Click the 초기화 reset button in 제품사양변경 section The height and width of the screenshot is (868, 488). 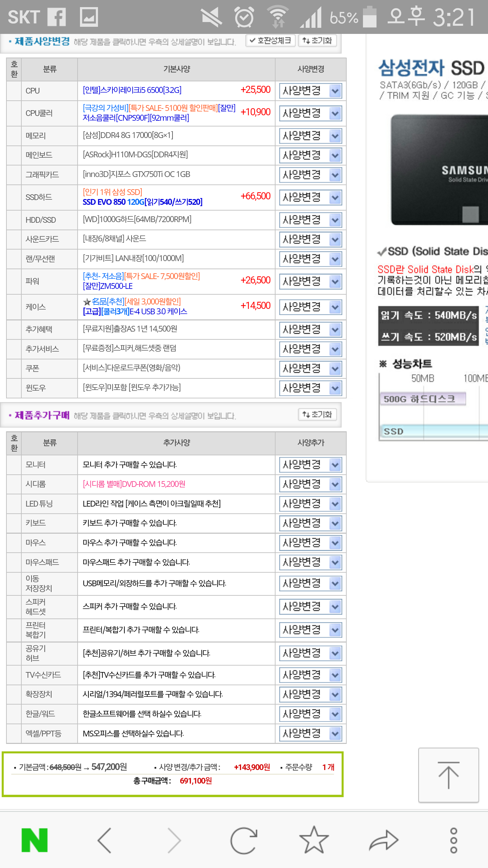click(x=318, y=41)
